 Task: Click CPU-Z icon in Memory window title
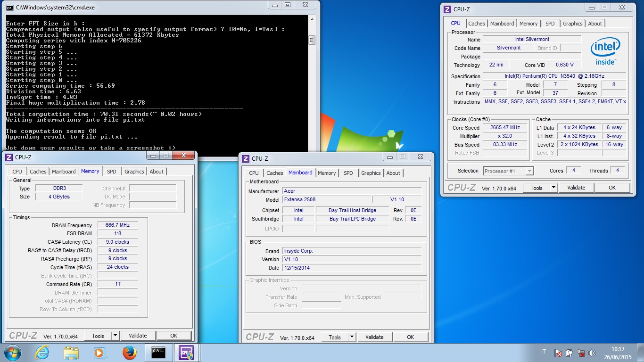pyautogui.click(x=9, y=157)
